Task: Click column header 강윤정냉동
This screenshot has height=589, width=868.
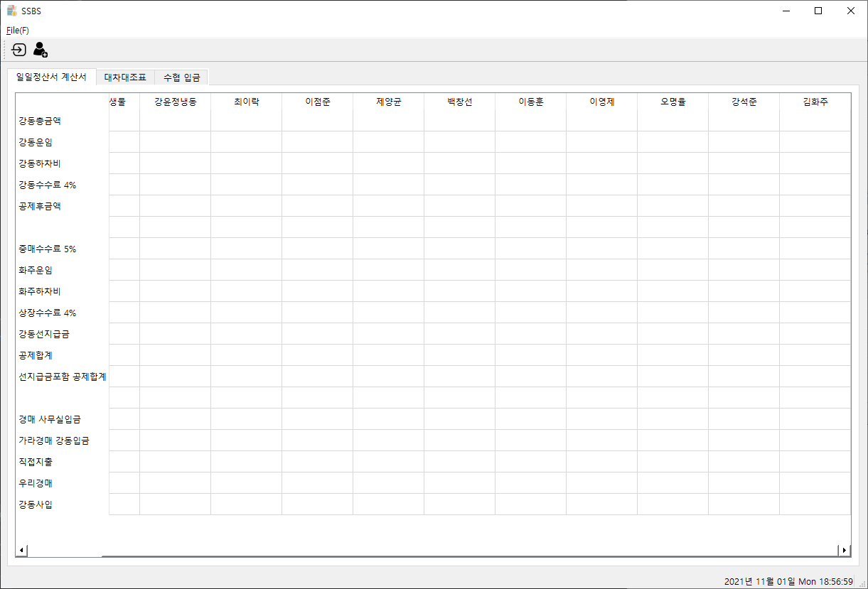Action: [175, 102]
